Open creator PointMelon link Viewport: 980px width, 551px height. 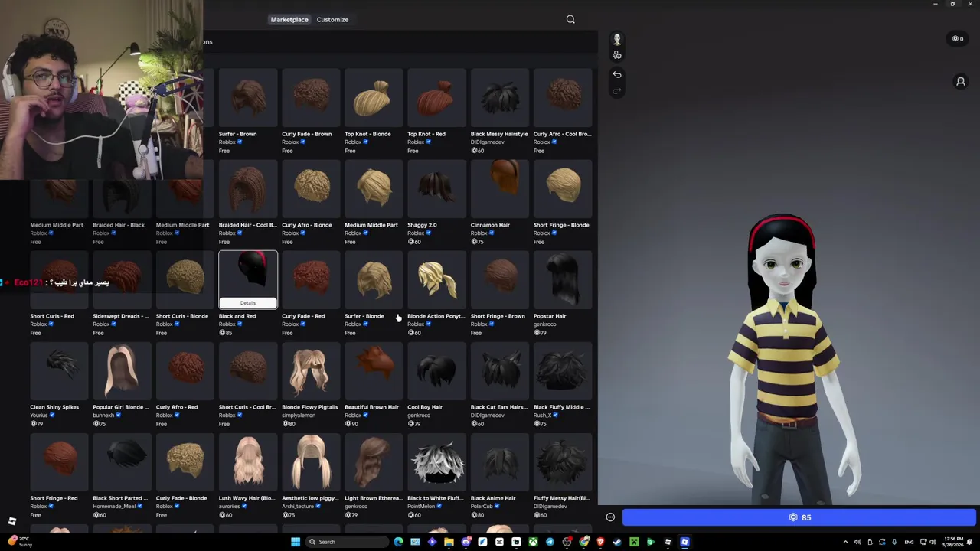(x=421, y=507)
